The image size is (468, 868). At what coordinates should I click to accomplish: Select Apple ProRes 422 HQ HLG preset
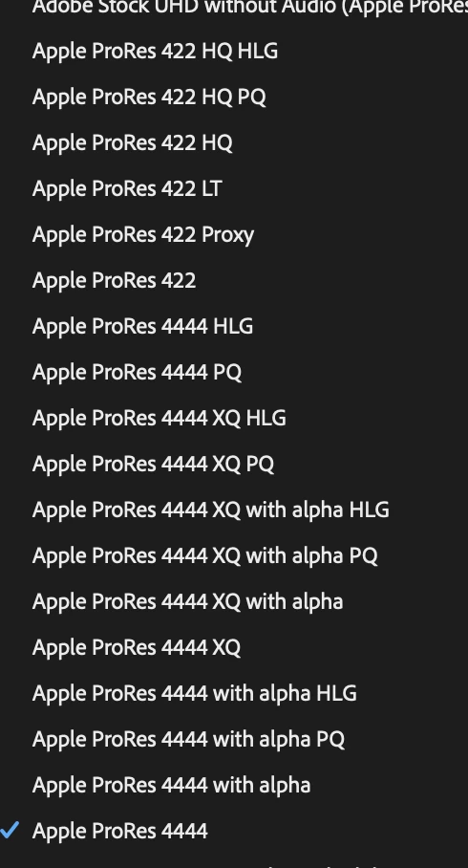pyautogui.click(x=234, y=51)
